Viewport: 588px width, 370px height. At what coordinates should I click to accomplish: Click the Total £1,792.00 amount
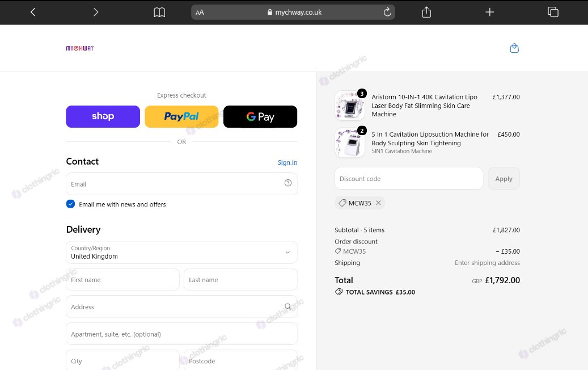(x=502, y=280)
